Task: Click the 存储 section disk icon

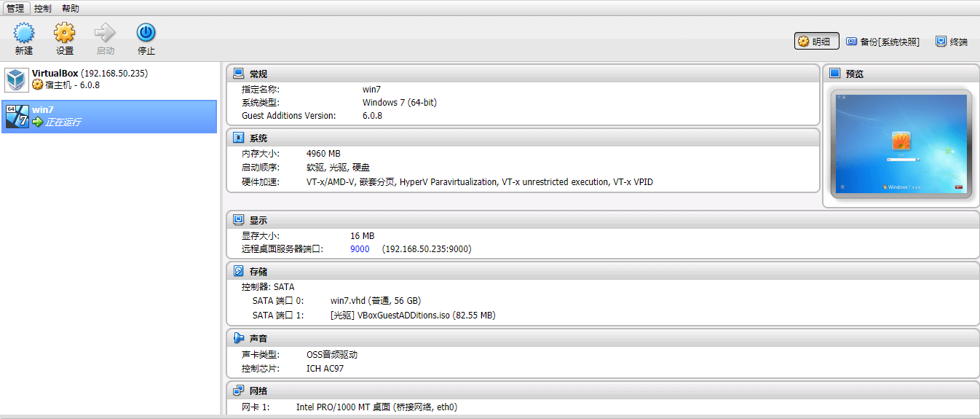Action: pos(239,271)
